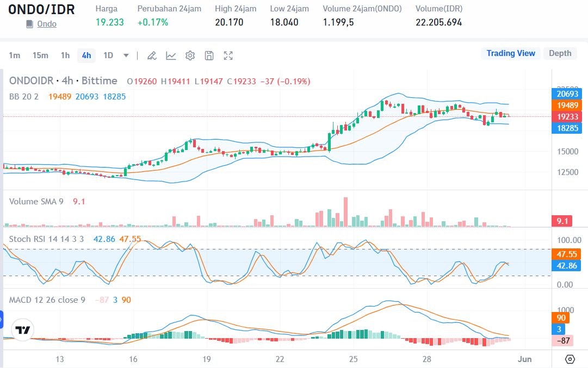
Task: Select the 1D timeframe
Action: tap(107, 55)
